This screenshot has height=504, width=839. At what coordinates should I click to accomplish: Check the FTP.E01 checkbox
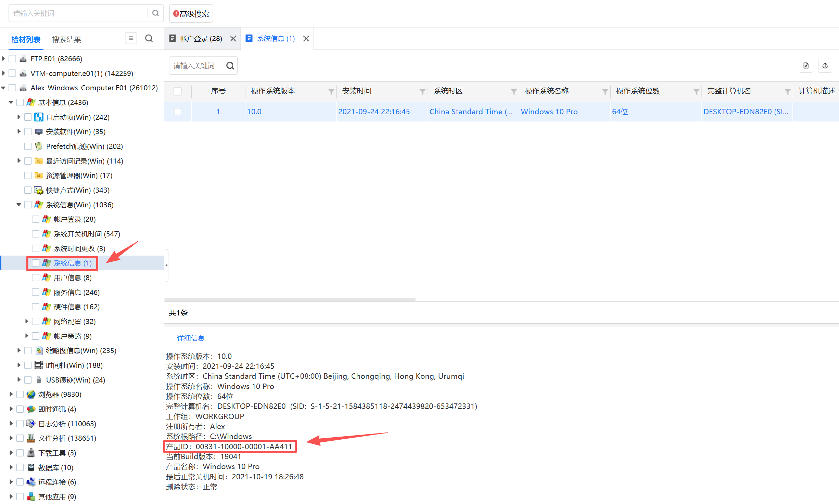(13, 59)
